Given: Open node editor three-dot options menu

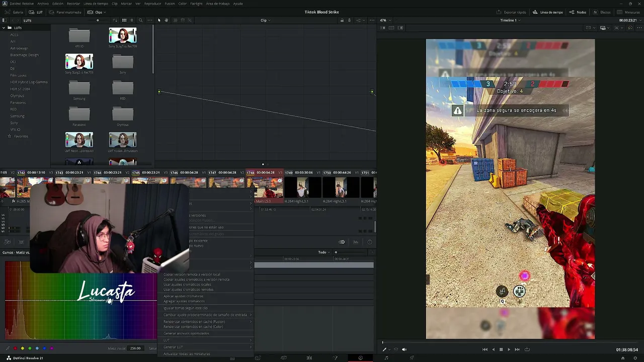Looking at the screenshot, I should [x=372, y=20].
